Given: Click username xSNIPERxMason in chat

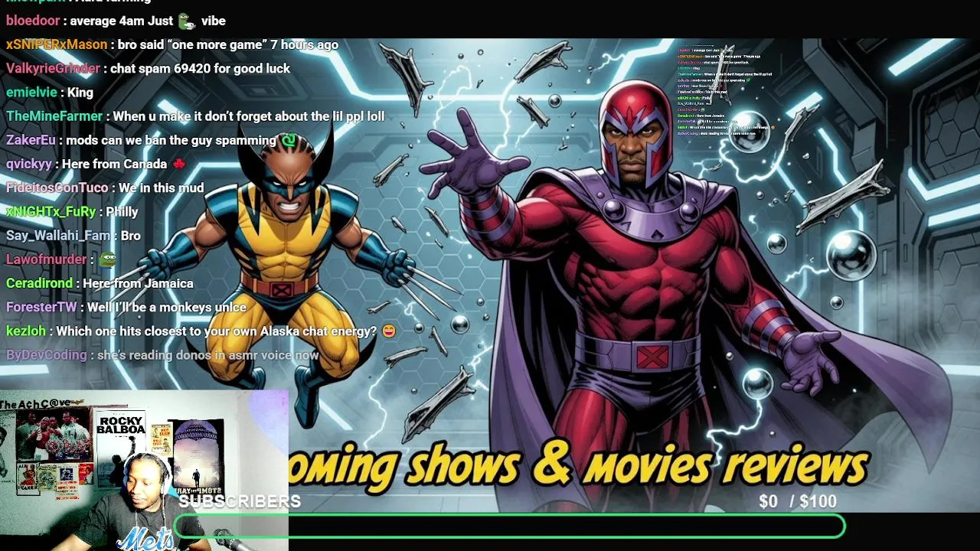Looking at the screenshot, I should click(57, 44).
